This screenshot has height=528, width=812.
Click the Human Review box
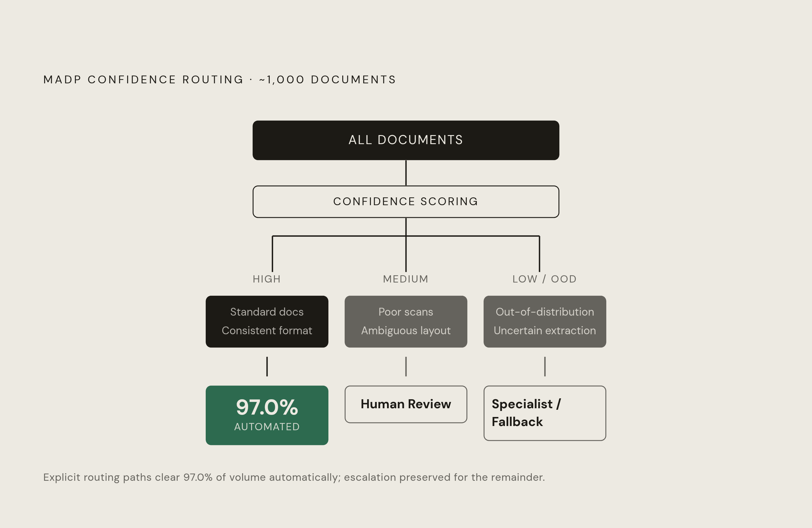click(406, 404)
